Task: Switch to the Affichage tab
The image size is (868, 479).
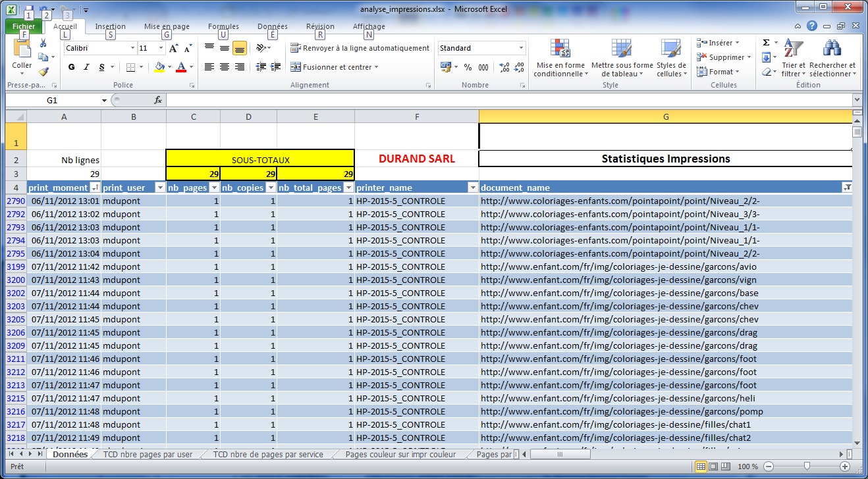Action: click(x=369, y=26)
